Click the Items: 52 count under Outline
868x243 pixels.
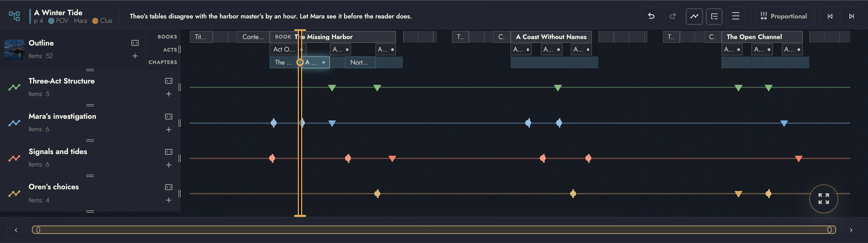(41, 56)
